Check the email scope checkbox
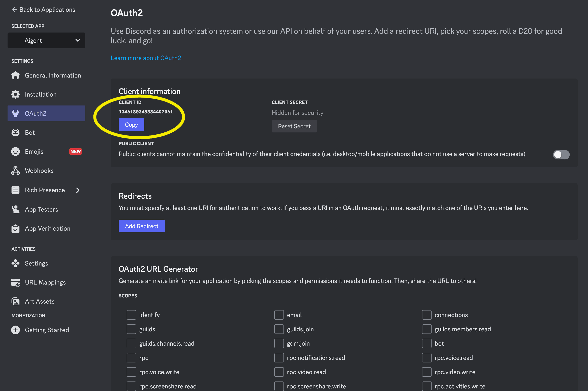This screenshot has width=588, height=391. 279,315
